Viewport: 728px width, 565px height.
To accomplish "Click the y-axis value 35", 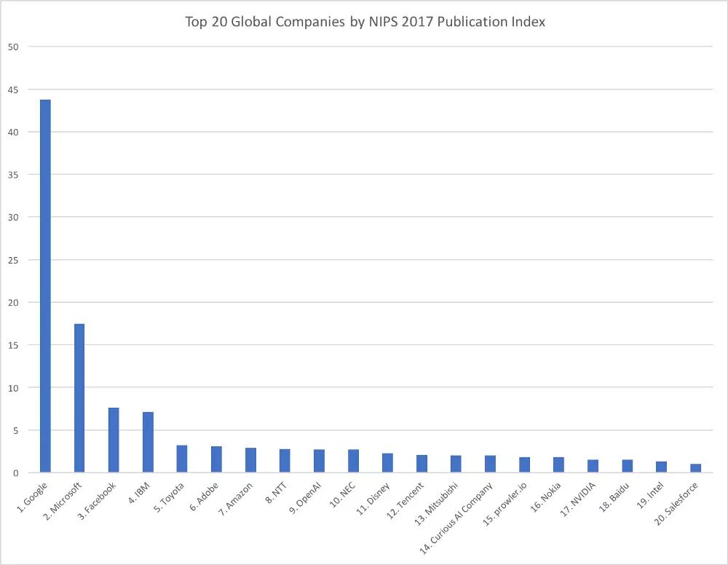I will tap(13, 175).
